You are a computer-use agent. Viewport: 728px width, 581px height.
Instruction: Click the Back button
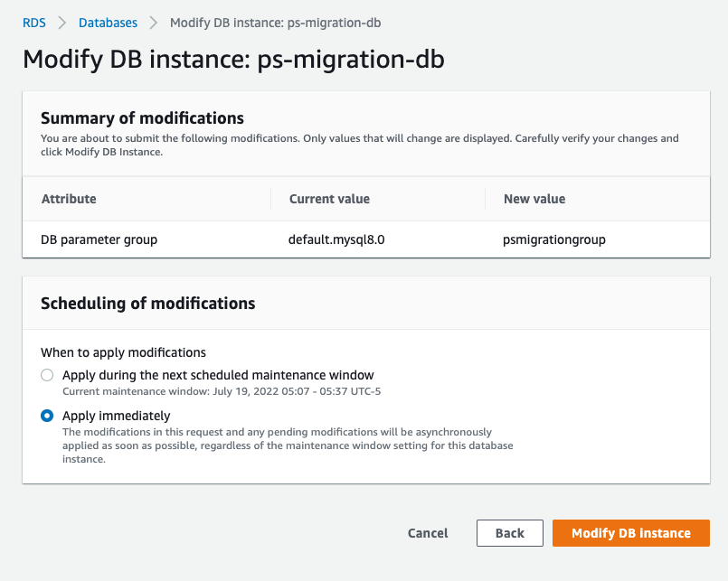(509, 533)
